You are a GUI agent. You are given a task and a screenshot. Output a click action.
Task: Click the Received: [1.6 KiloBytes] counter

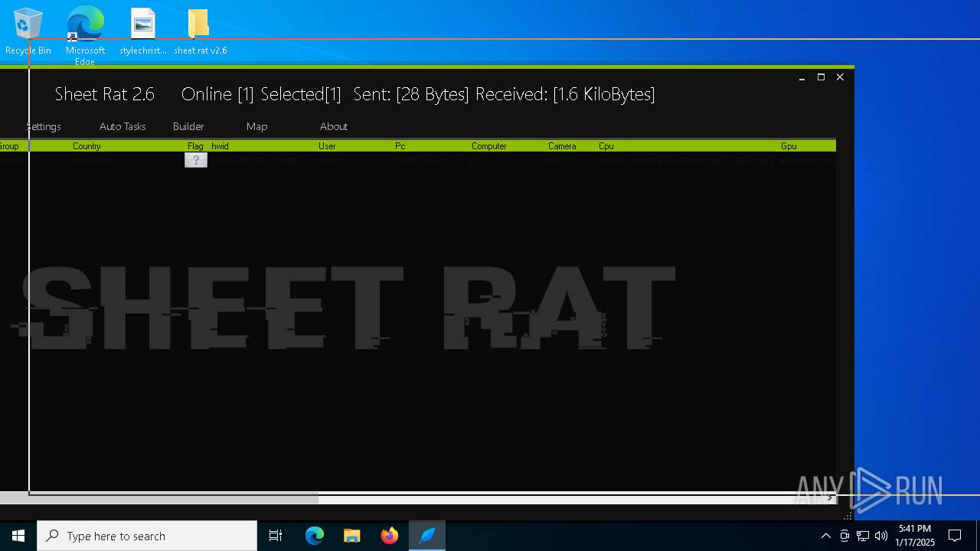click(x=565, y=94)
